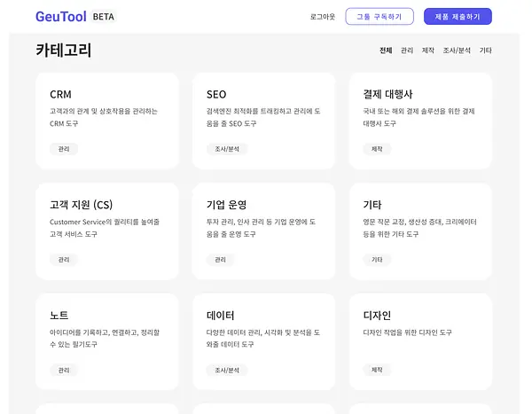The height and width of the screenshot is (414, 532).
Task: Open the 노트 category card
Action: [x=107, y=341]
